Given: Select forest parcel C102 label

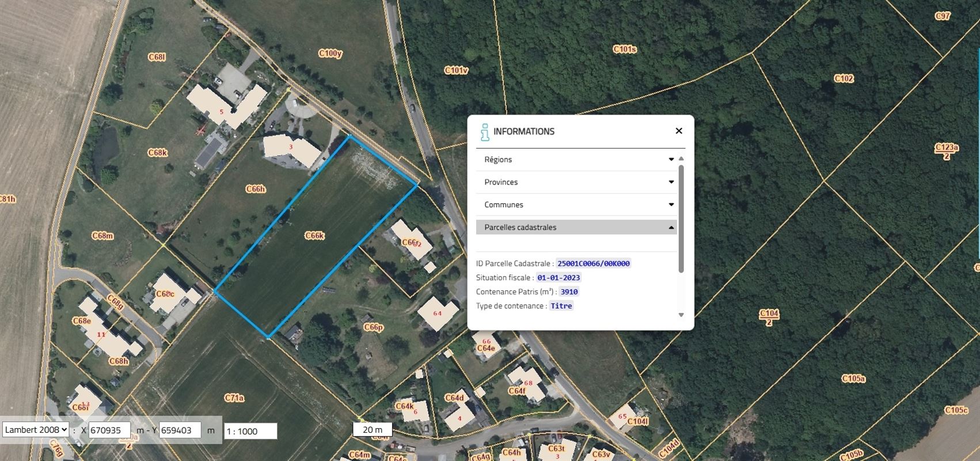Looking at the screenshot, I should coord(844,78).
